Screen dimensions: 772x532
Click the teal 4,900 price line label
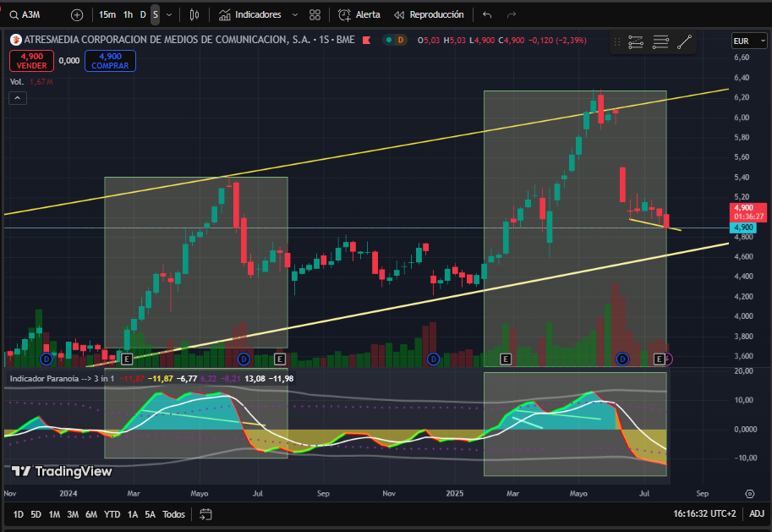click(x=743, y=228)
